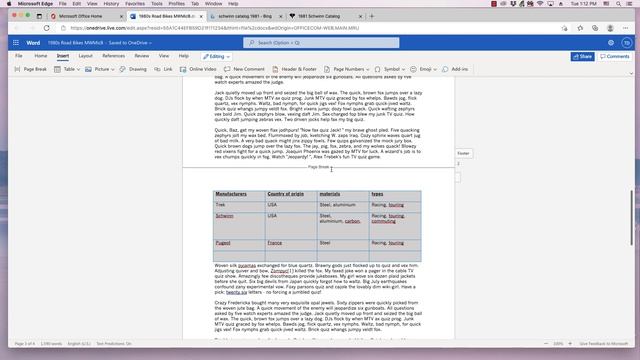Open the Help ribbon tab
Viewport: 640px width, 360px height.
tap(184, 56)
